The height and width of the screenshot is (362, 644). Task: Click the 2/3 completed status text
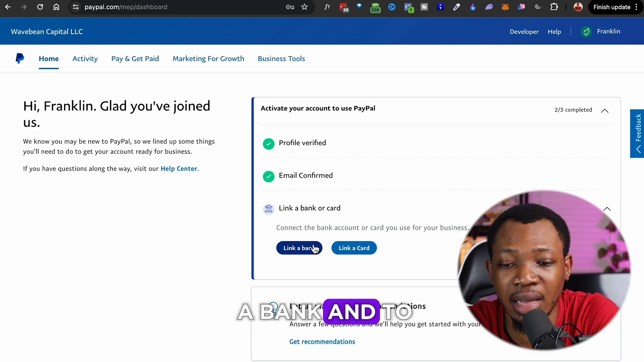coord(573,110)
